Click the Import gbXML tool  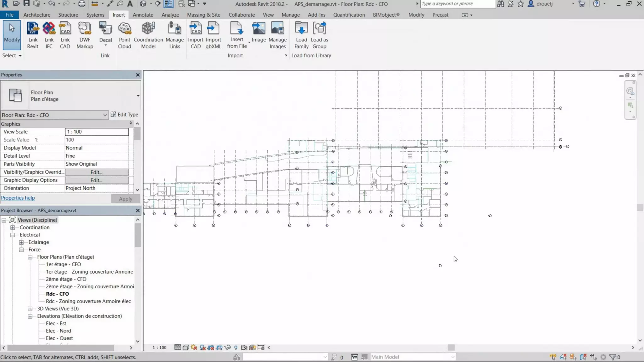(213, 35)
